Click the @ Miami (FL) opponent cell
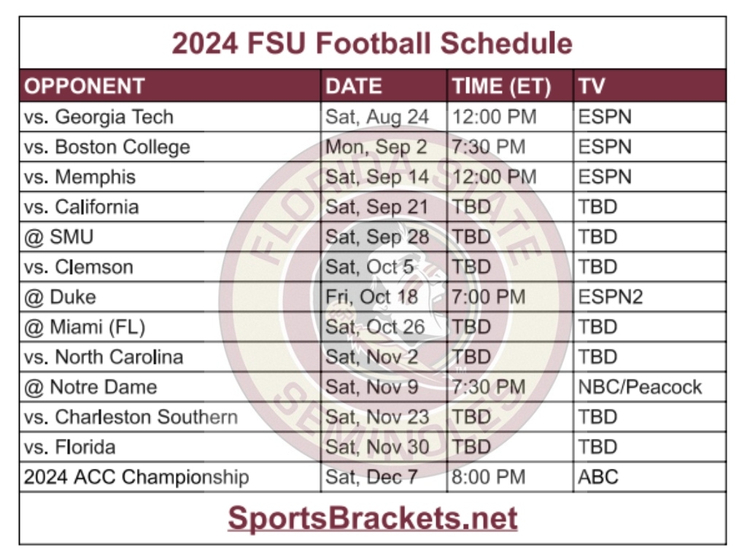 [x=85, y=327]
